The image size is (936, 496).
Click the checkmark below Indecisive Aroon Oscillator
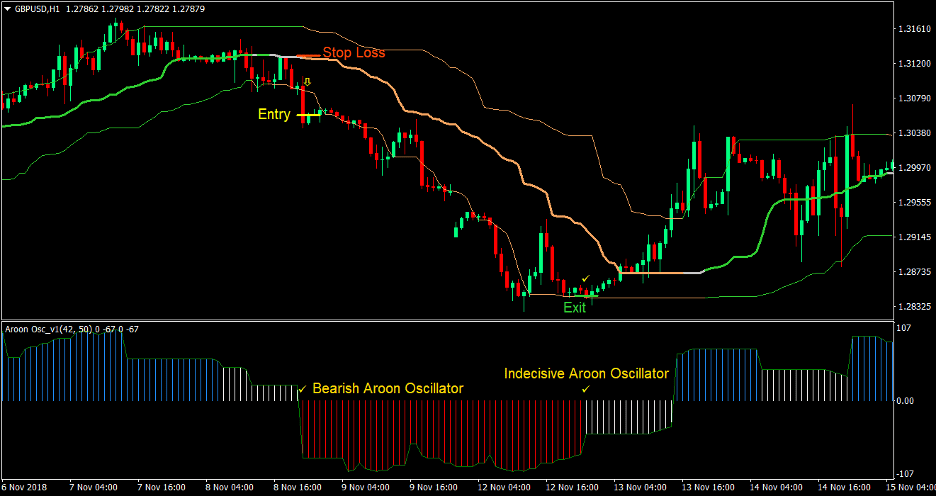point(585,389)
